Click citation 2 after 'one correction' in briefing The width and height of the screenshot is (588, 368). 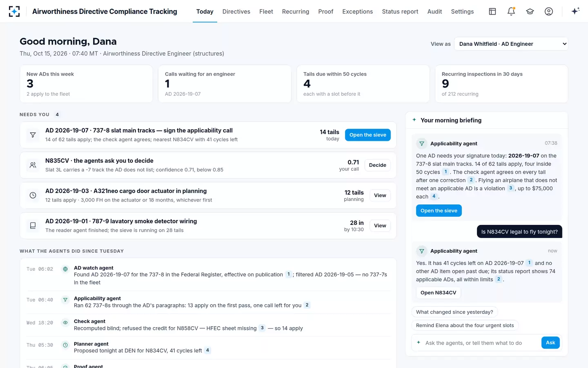coord(471,180)
